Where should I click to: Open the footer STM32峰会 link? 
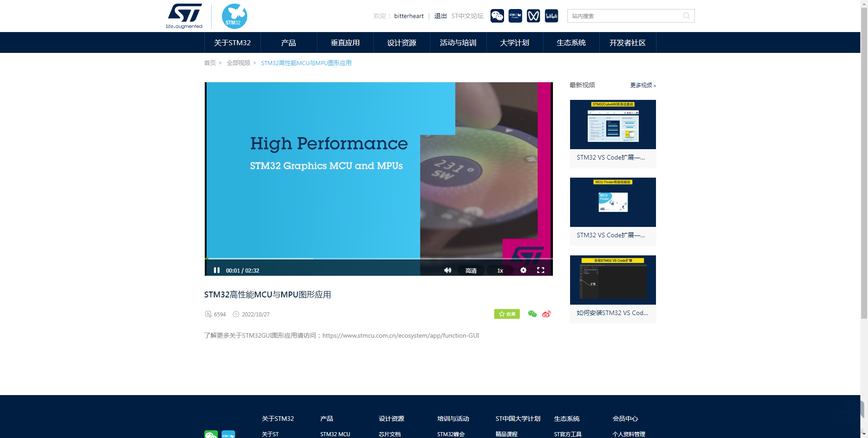451,434
